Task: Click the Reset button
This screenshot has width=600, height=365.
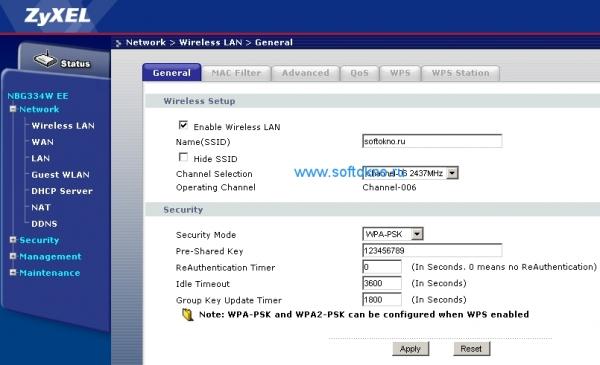Action: point(471,349)
